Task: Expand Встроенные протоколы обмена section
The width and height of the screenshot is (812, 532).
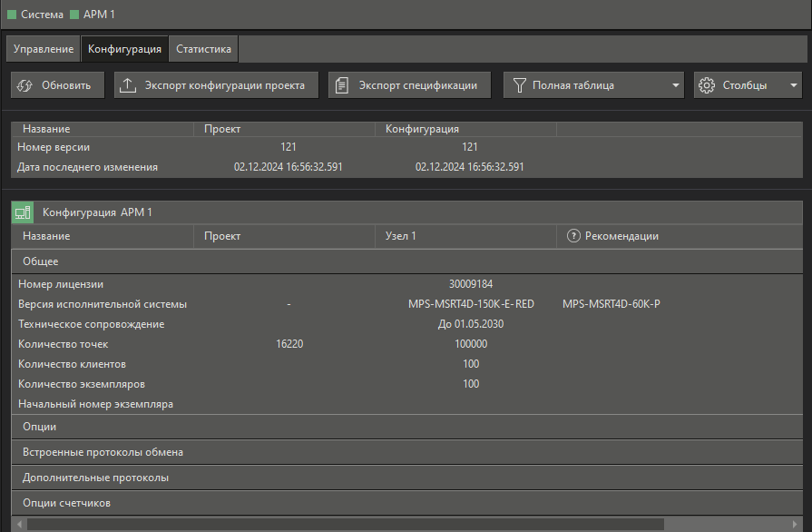Action: click(x=96, y=452)
